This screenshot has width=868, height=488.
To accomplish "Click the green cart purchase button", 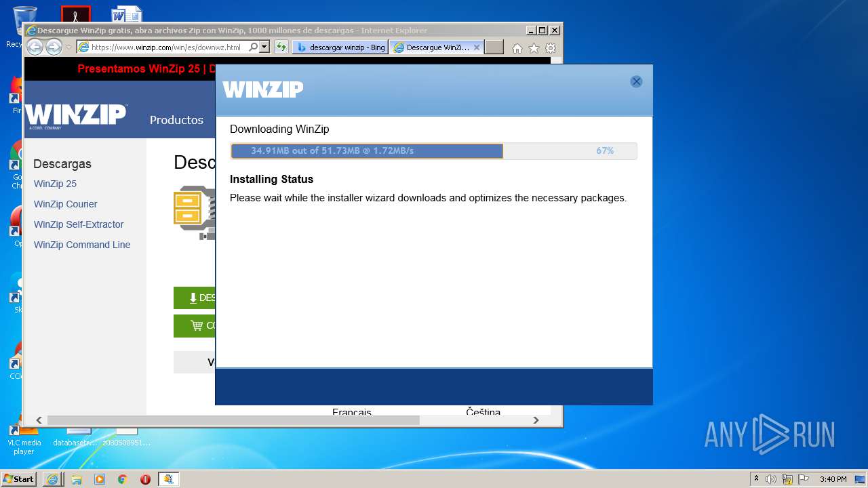I will point(195,325).
